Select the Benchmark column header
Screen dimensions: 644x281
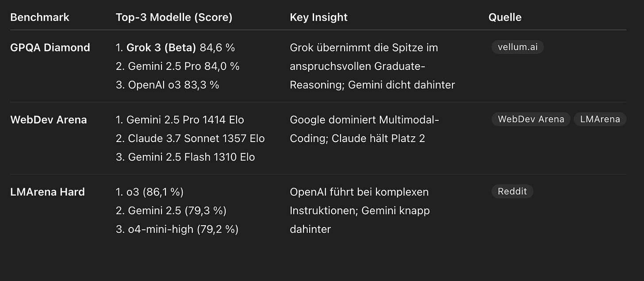point(40,17)
